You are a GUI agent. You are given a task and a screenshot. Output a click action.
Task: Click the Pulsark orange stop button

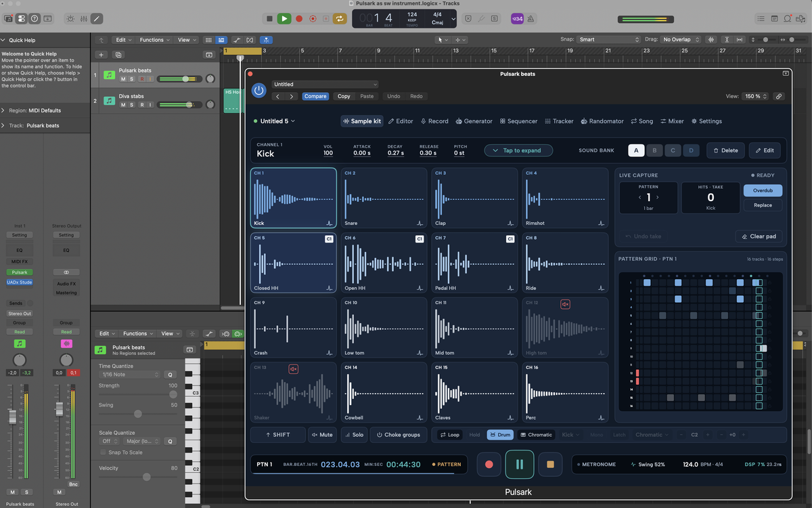click(x=550, y=465)
